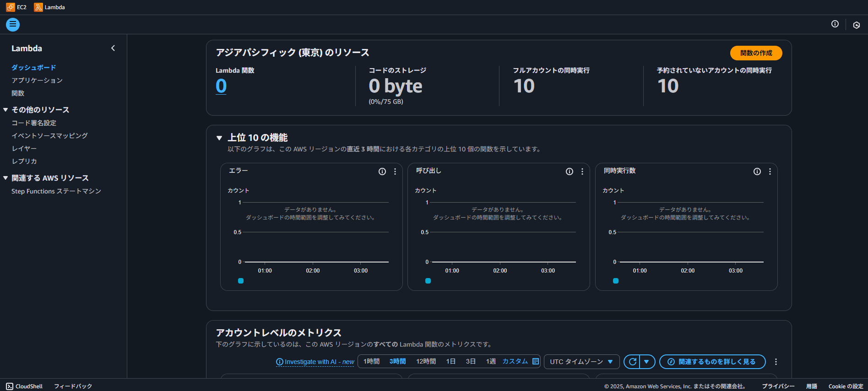
Task: Show info for エラー chart
Action: pyautogui.click(x=382, y=171)
